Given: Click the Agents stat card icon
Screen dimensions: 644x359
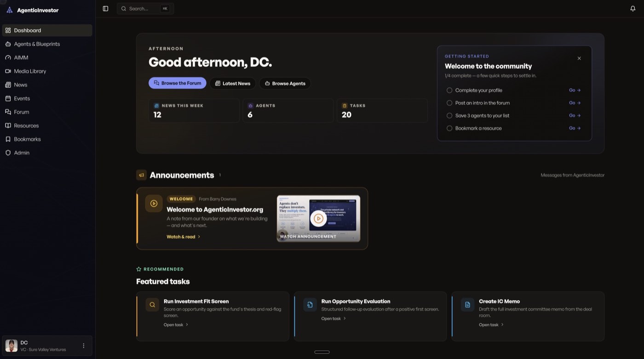Looking at the screenshot, I should 250,106.
